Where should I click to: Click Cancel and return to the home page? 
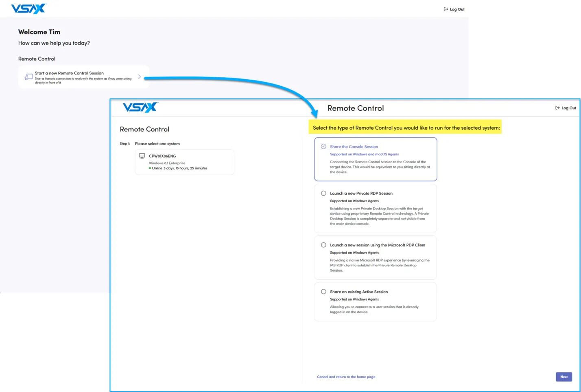click(346, 377)
